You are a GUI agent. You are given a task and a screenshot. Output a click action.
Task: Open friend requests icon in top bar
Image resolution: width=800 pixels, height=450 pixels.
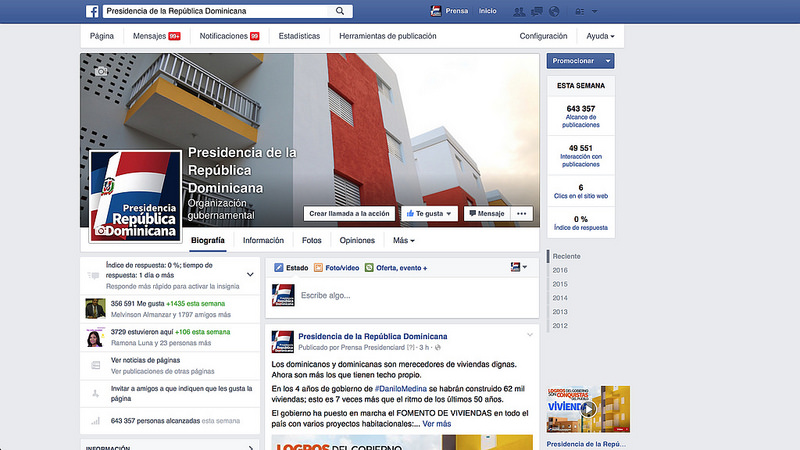click(519, 11)
